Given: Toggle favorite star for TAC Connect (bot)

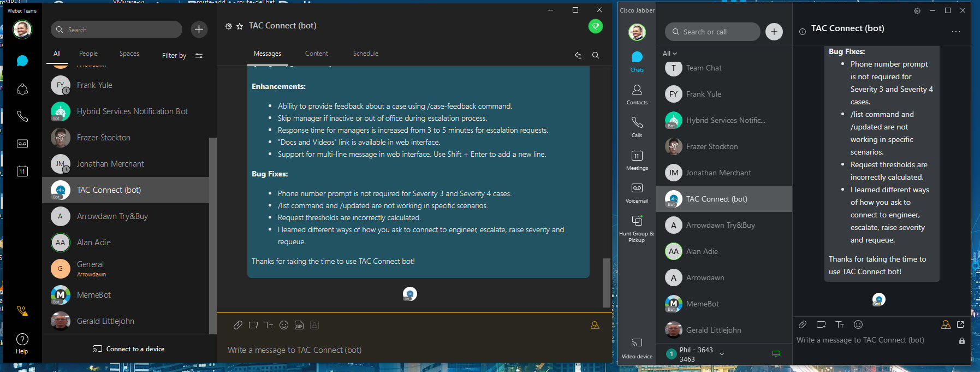Looking at the screenshot, I should click(x=240, y=26).
